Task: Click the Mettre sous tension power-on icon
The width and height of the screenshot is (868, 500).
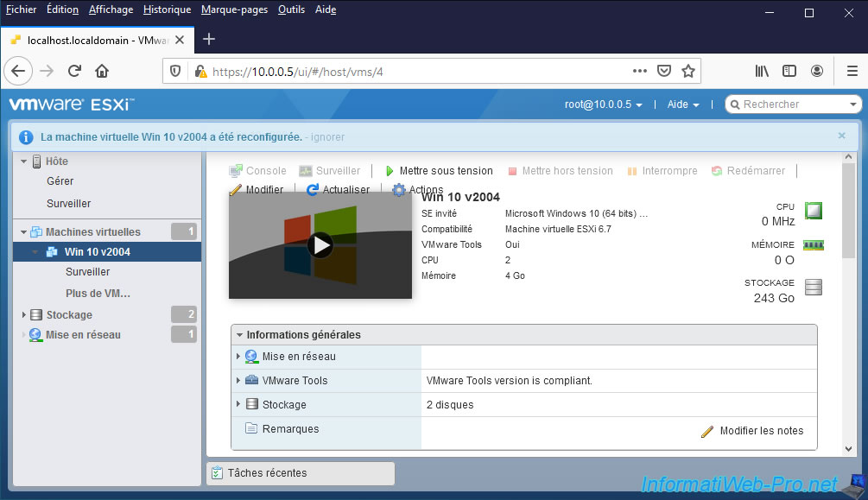Action: point(390,171)
